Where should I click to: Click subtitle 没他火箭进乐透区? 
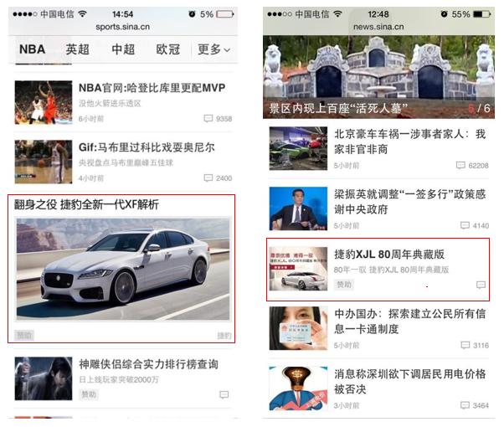[x=110, y=103]
